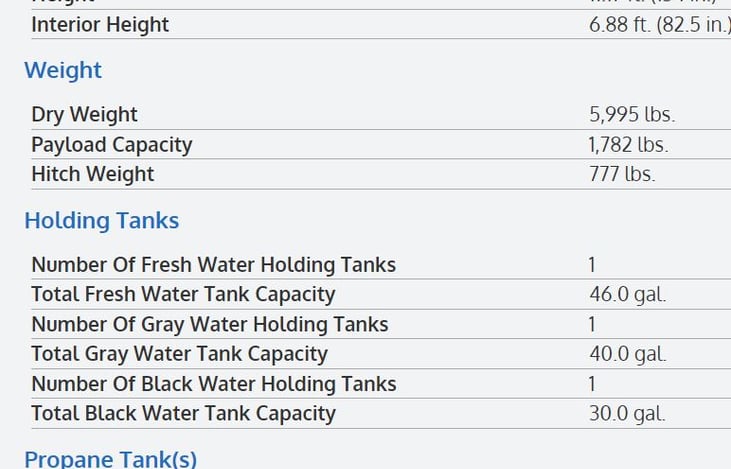Click the 777 lbs. hitch value
Screen dimensions: 731x469
click(622, 174)
